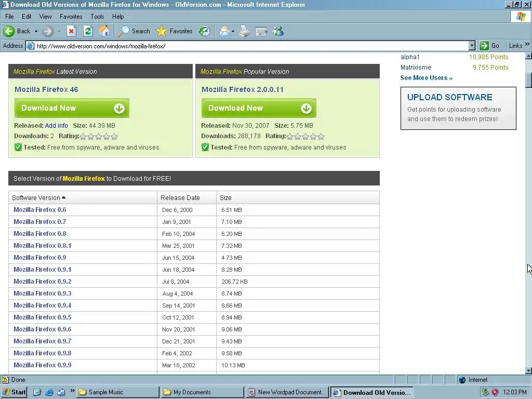
Task: Open the Favorites star toolbar button
Action: point(174,31)
